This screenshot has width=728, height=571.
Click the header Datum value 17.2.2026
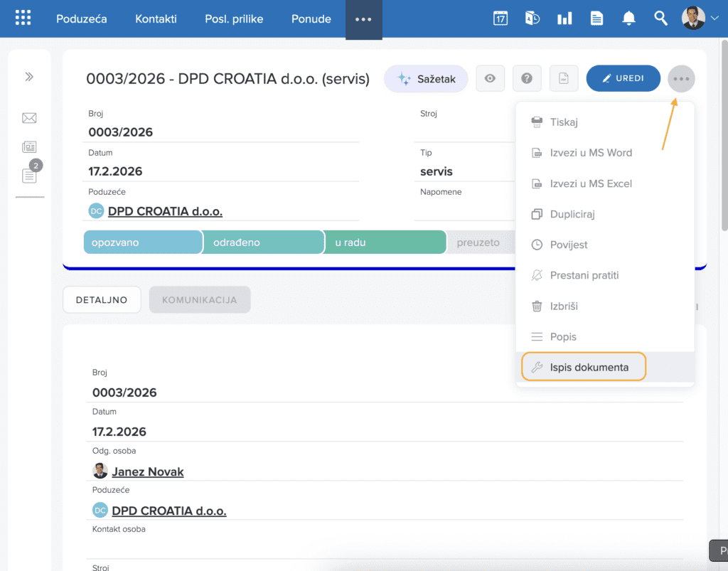pos(115,171)
